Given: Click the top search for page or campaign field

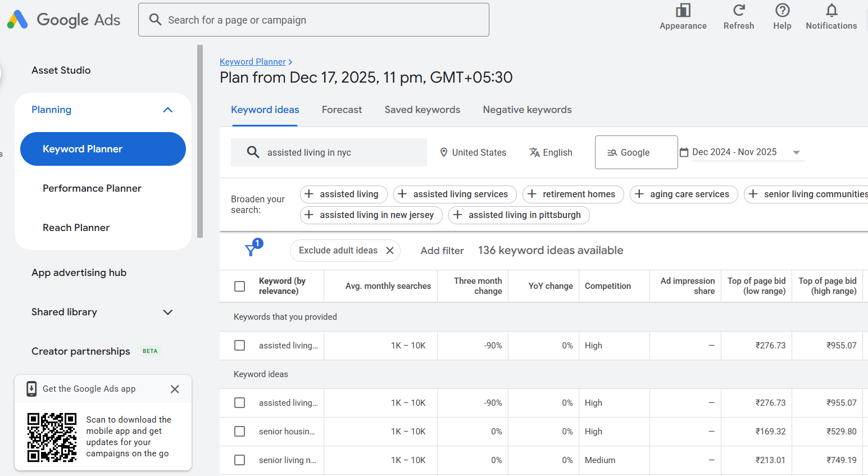Looking at the screenshot, I should click(313, 20).
